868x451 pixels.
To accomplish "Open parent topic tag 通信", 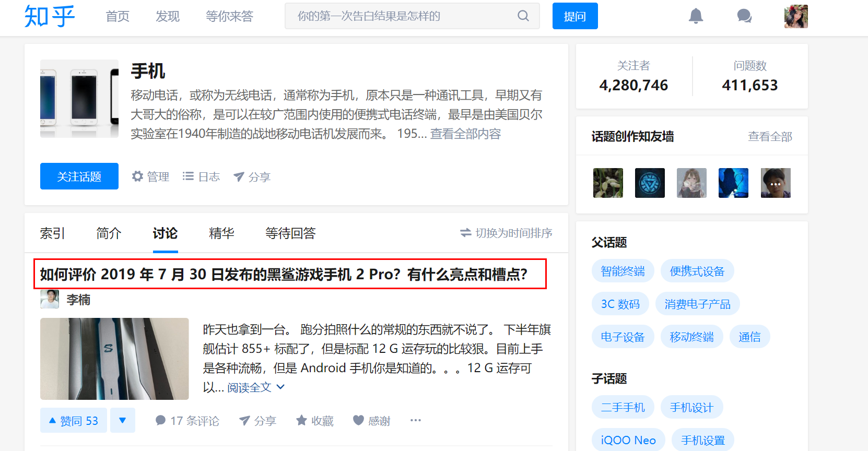I will (750, 337).
